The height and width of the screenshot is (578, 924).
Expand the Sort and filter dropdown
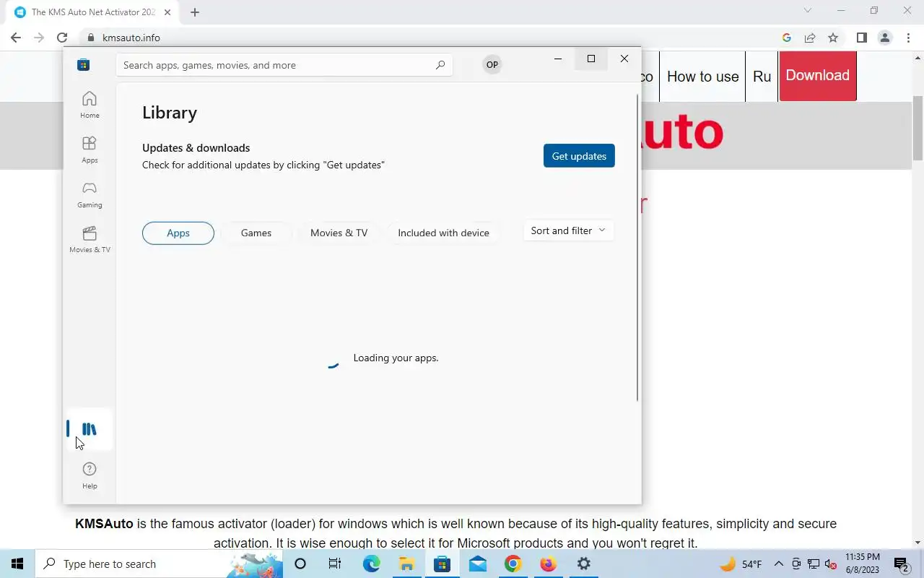tap(569, 230)
